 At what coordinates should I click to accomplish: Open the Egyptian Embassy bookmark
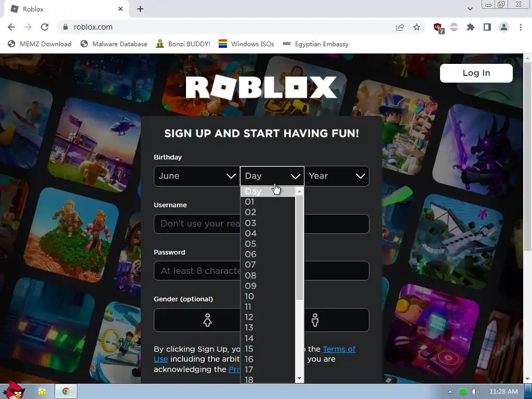coord(315,44)
